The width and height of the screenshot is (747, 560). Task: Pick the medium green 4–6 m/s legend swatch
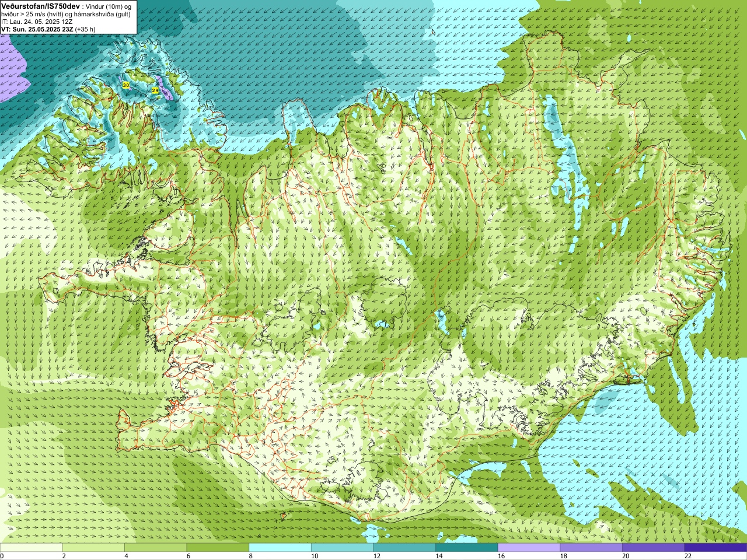[x=155, y=548]
